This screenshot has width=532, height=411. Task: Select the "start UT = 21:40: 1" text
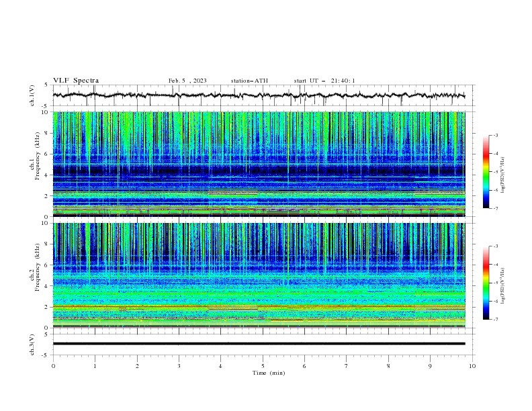coord(324,81)
